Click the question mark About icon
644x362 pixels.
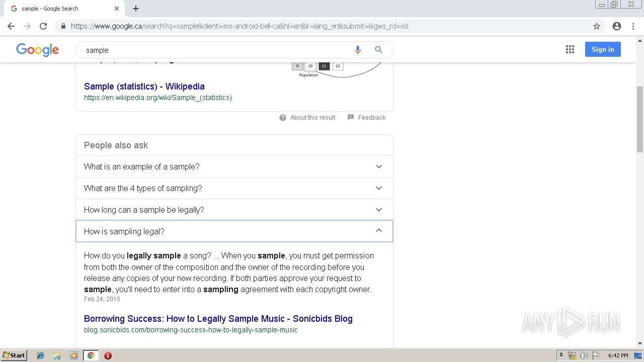(x=283, y=118)
